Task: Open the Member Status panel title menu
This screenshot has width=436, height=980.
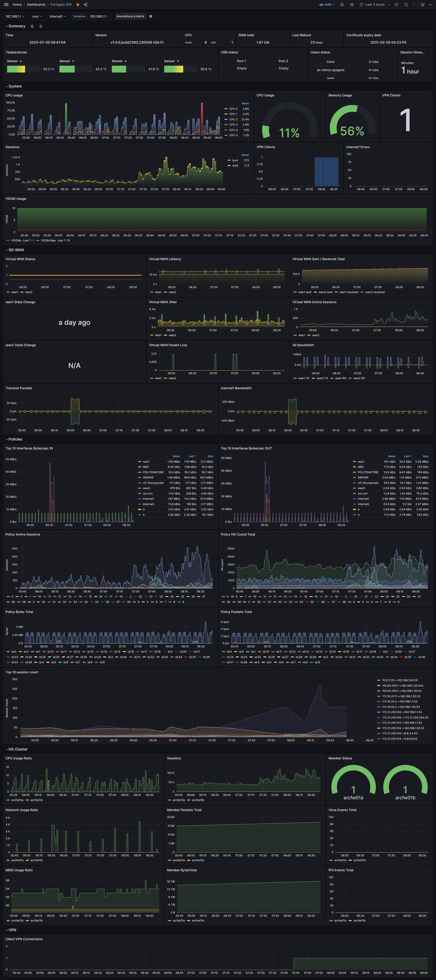Action: (340, 758)
